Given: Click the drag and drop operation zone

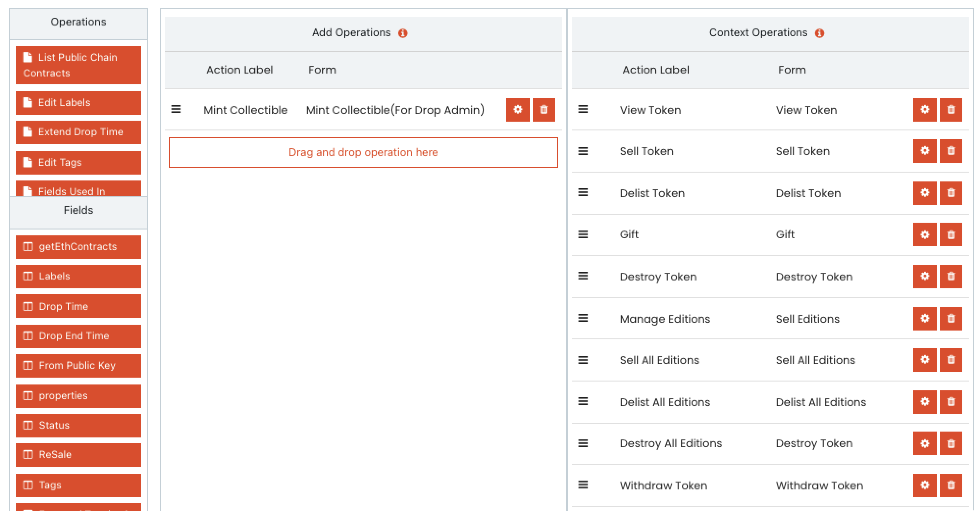Looking at the screenshot, I should point(363,152).
